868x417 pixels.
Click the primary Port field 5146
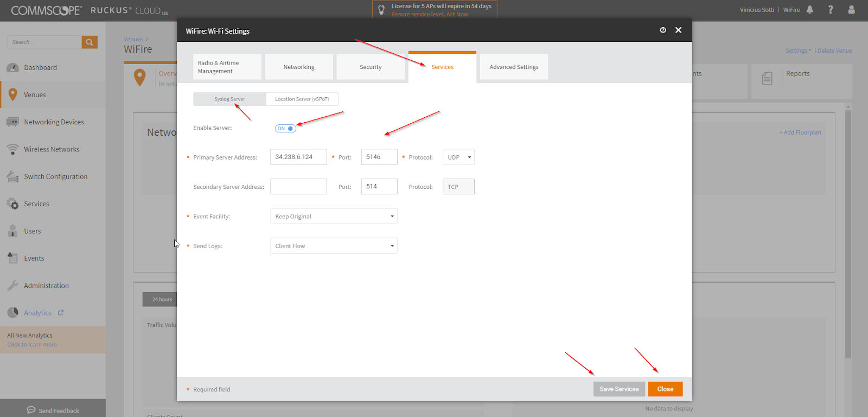[x=379, y=157]
